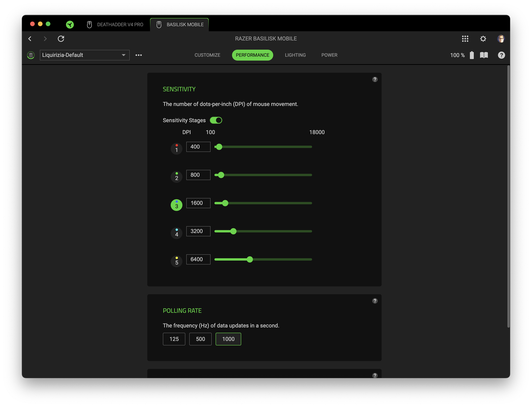Click the "18000" maximum DPI label

click(x=317, y=132)
